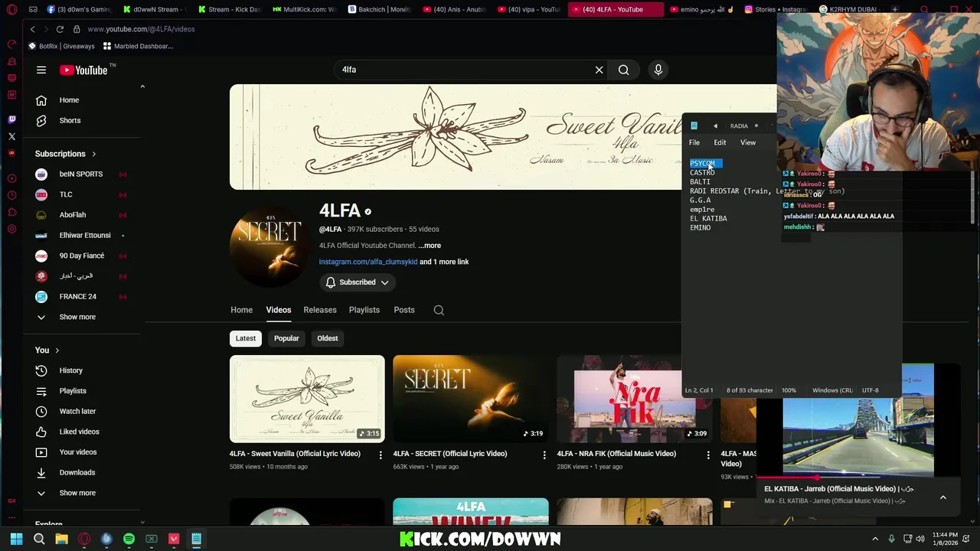Open the instagram.com/alfa_clumsykid link
The width and height of the screenshot is (980, 551).
[368, 262]
